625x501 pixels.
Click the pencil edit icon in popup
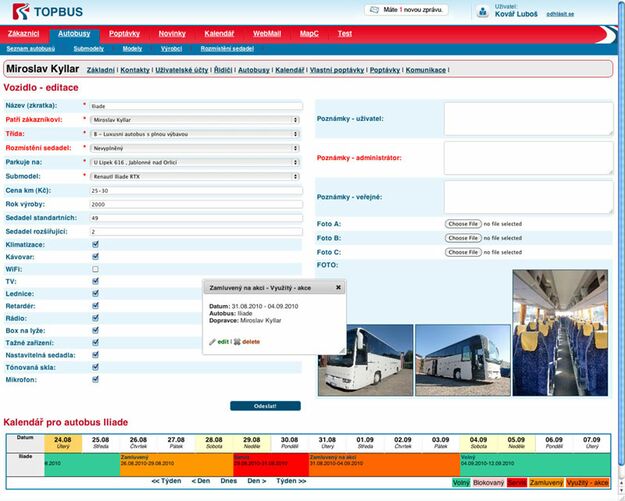[212, 342]
